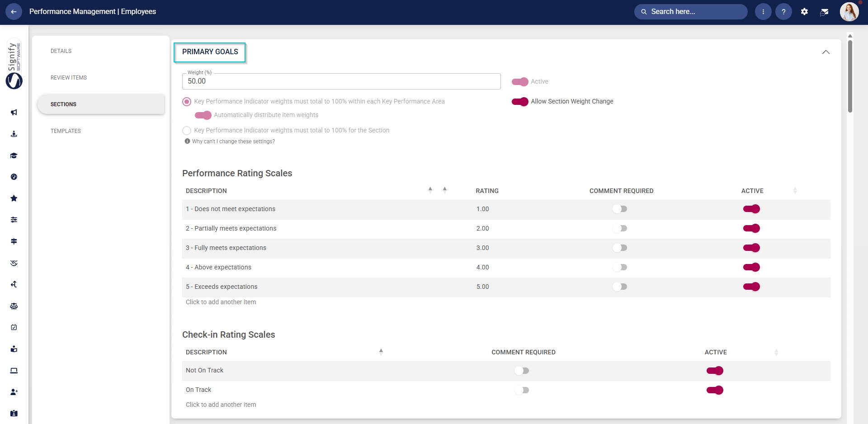Image resolution: width=868 pixels, height=424 pixels.
Task: Add another Check-in Rating Scales item
Action: (x=221, y=405)
